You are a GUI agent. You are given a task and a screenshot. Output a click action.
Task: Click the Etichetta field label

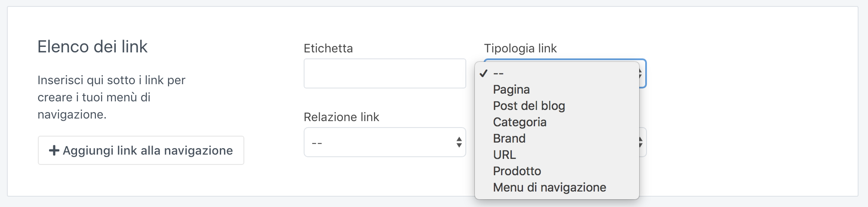tap(328, 48)
